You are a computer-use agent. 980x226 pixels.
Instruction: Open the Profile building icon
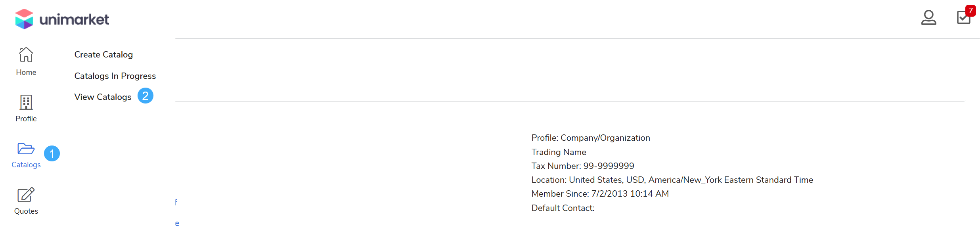click(x=26, y=102)
